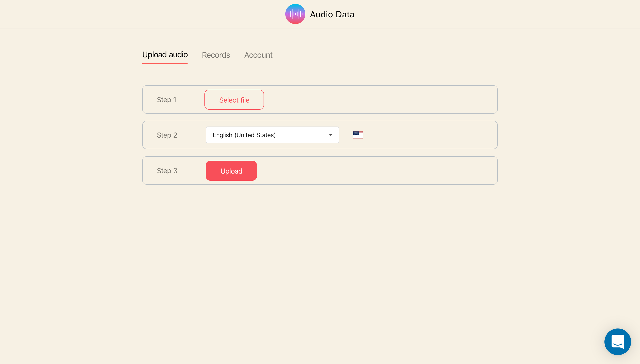Image resolution: width=640 pixels, height=364 pixels.
Task: Click the United States flag icon
Action: point(358,135)
